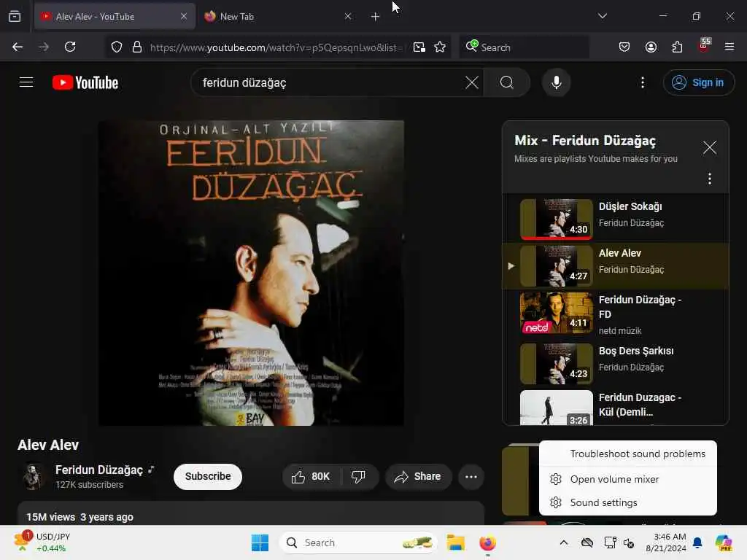The height and width of the screenshot is (560, 747).
Task: Open the Windows Start menu
Action: (260, 542)
